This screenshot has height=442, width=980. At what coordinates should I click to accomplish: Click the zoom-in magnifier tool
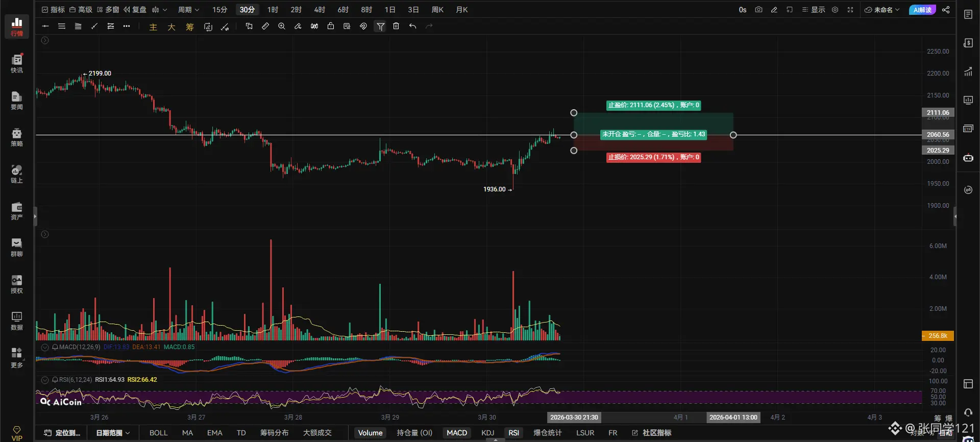tap(282, 26)
